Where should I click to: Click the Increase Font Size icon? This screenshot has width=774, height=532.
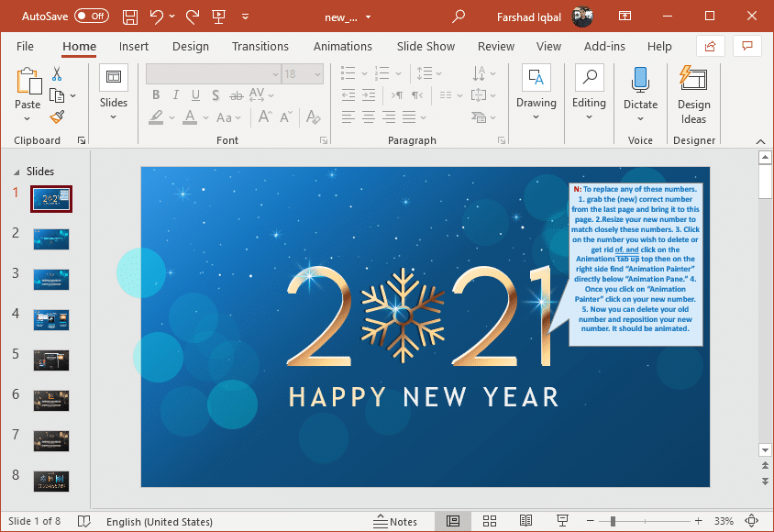[263, 116]
